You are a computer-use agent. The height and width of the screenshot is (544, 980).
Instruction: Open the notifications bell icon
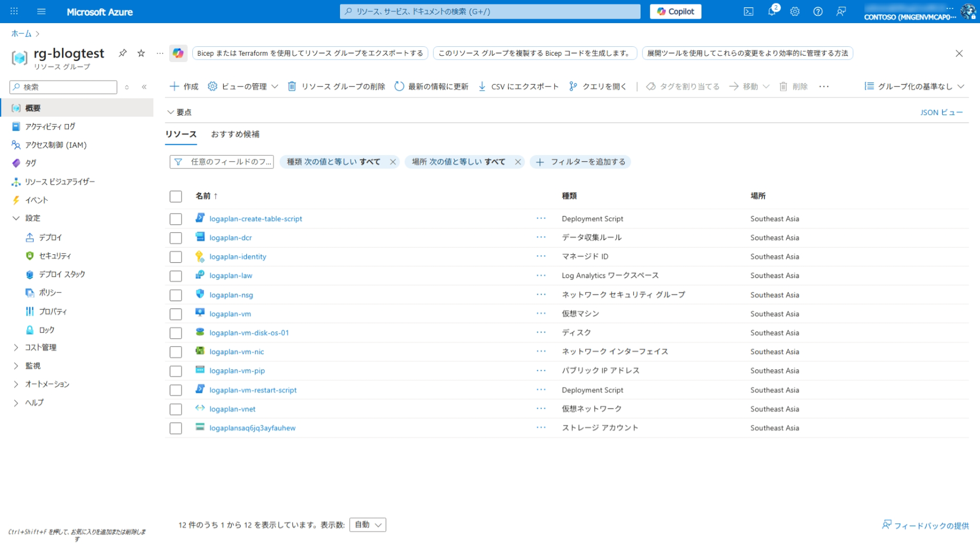tap(771, 11)
